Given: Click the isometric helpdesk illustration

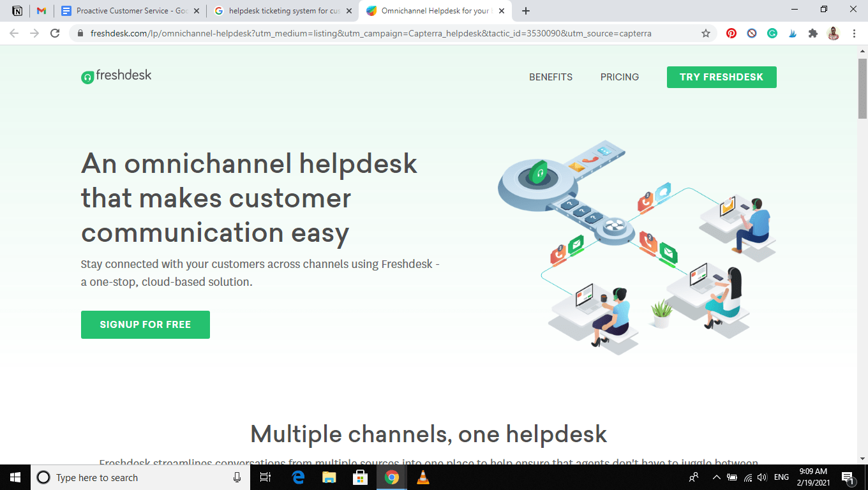Looking at the screenshot, I should (637, 248).
